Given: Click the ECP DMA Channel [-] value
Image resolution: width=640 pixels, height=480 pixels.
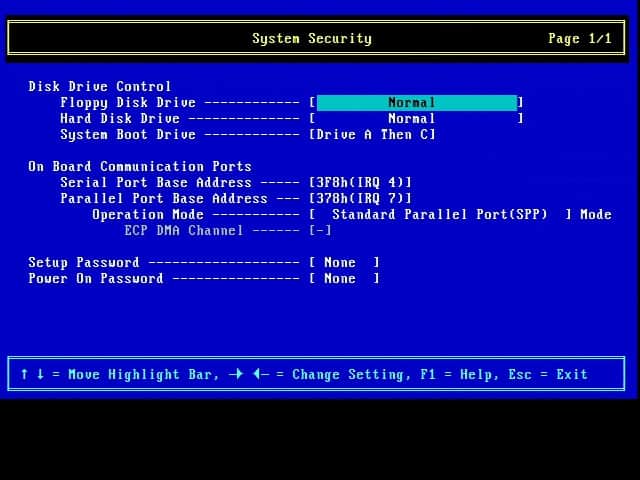Looking at the screenshot, I should 320,231.
